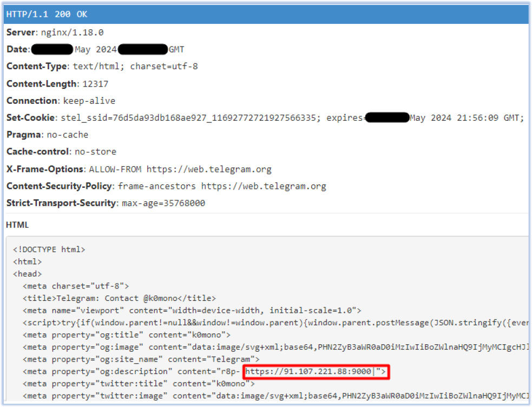Click the HTML section heading

17,225
